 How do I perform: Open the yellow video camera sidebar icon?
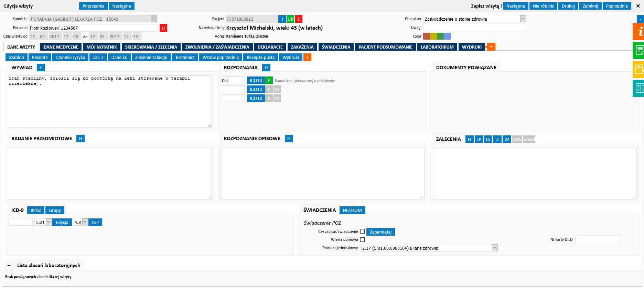(x=638, y=69)
